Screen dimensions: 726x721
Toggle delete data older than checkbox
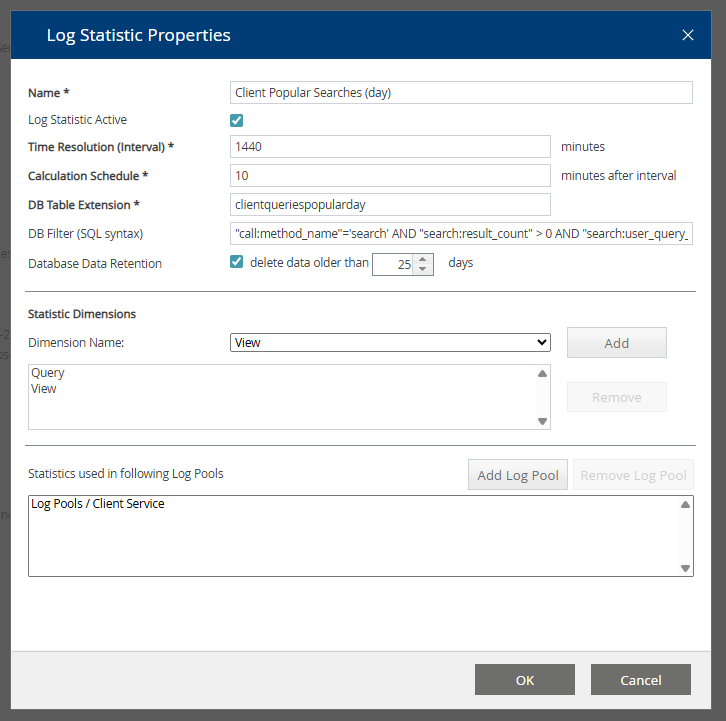(x=237, y=262)
